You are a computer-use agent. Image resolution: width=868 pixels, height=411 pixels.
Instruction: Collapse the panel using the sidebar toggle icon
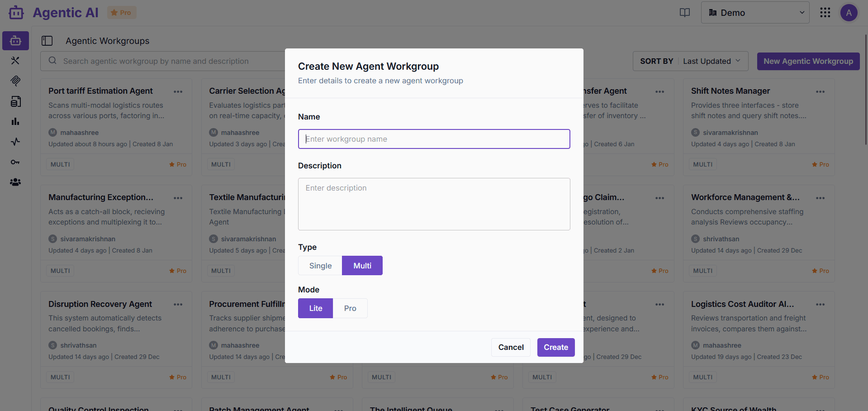point(47,41)
